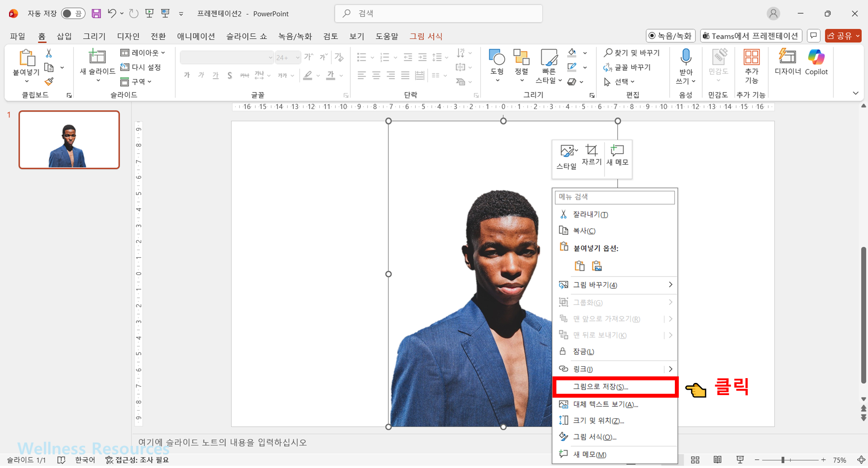This screenshot has height=468, width=868.
Task: Click the 정렬 arrange icon
Action: coord(521,57)
